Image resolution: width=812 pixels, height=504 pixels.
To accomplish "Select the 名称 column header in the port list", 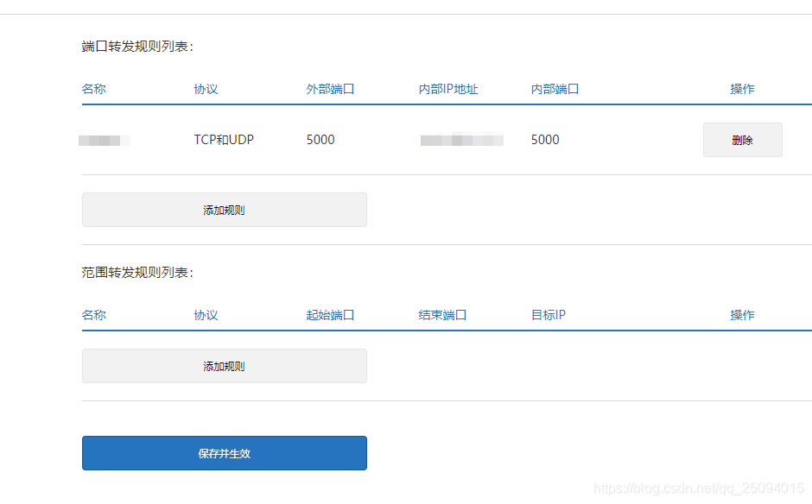I will [x=93, y=89].
